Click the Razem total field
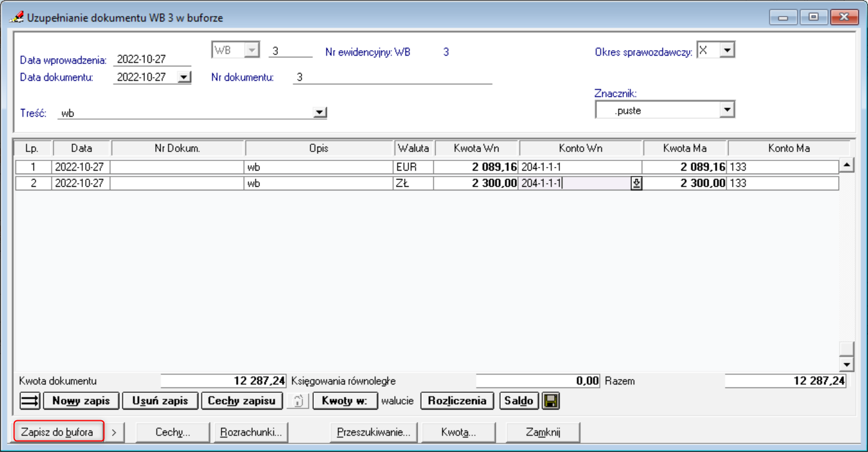868x452 pixels. [x=785, y=381]
